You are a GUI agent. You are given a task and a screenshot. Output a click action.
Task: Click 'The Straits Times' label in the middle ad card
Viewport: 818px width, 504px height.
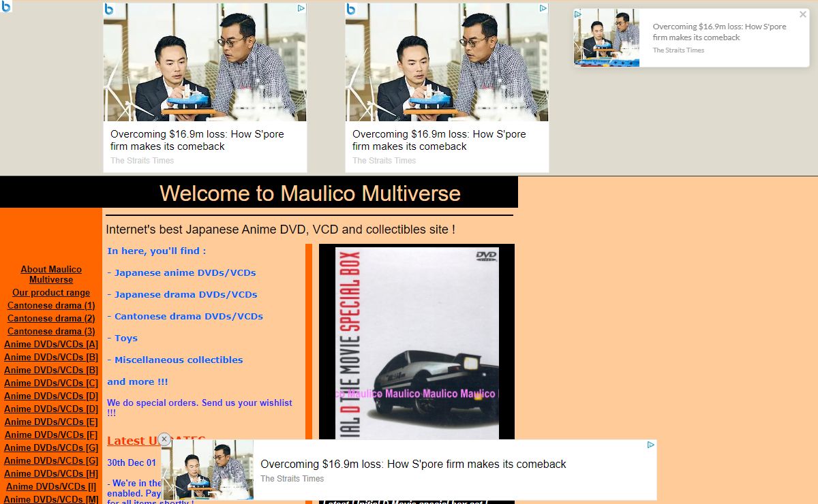(x=384, y=161)
